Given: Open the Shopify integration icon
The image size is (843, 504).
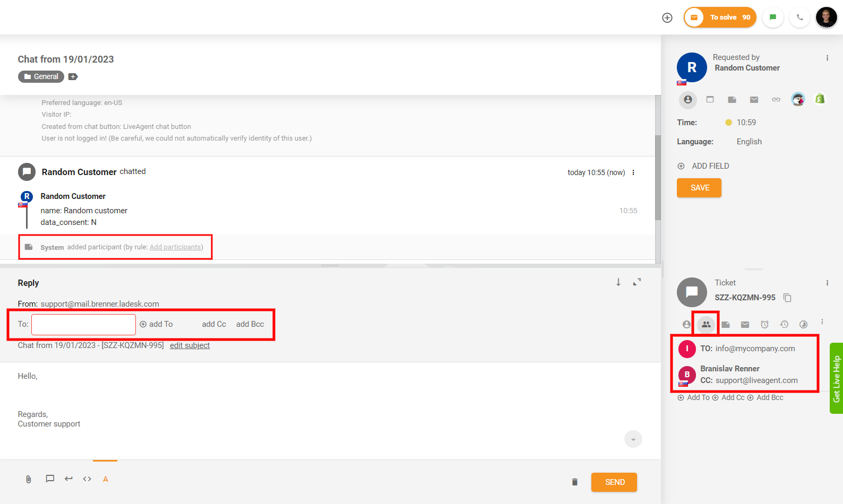Looking at the screenshot, I should pyautogui.click(x=820, y=99).
